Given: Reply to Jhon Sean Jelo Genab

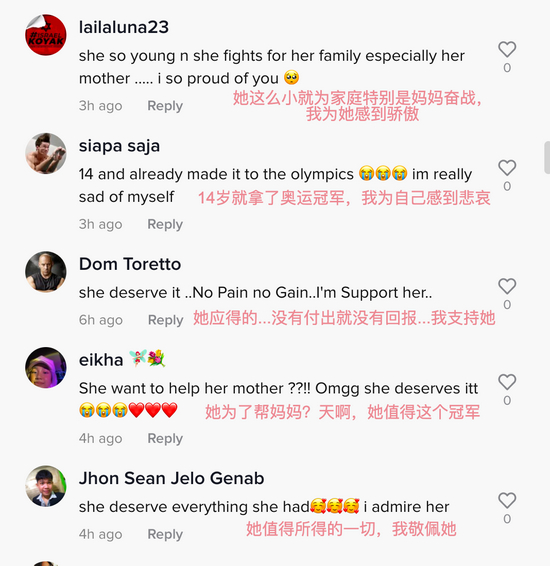Looking at the screenshot, I should pyautogui.click(x=165, y=534).
